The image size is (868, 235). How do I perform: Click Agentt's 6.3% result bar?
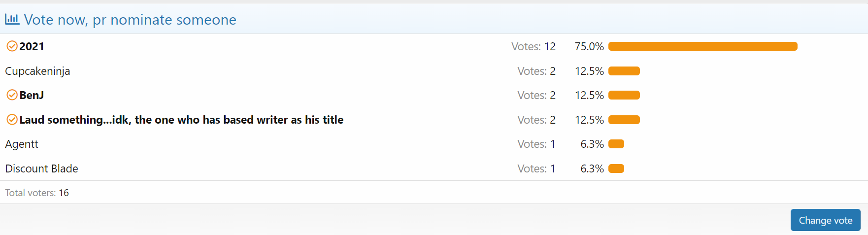coord(616,144)
